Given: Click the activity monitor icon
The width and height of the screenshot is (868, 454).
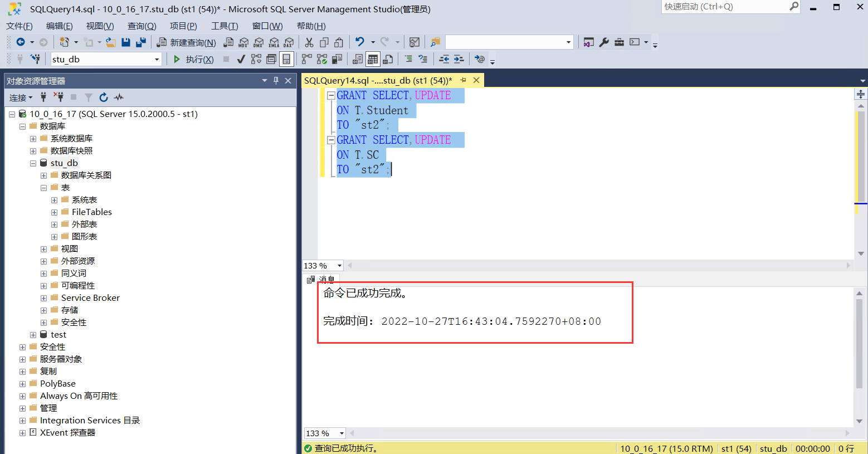Looking at the screenshot, I should (x=414, y=42).
